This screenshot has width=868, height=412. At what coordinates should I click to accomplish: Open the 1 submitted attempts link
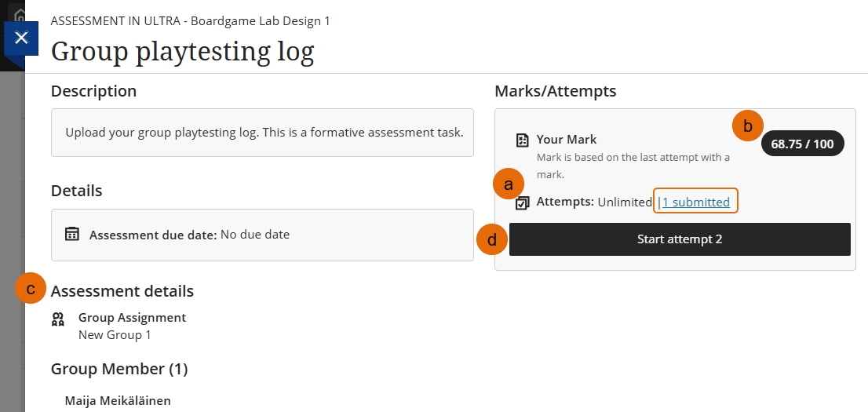pyautogui.click(x=696, y=202)
